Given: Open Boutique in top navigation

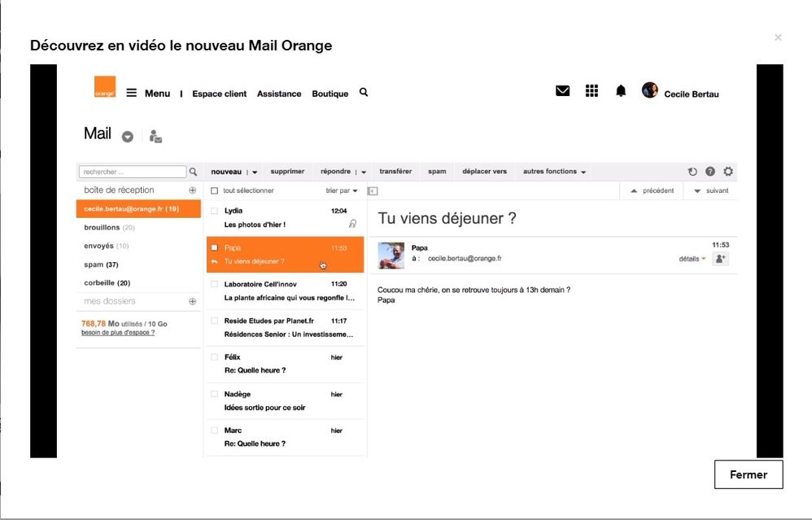Looking at the screenshot, I should (x=330, y=94).
